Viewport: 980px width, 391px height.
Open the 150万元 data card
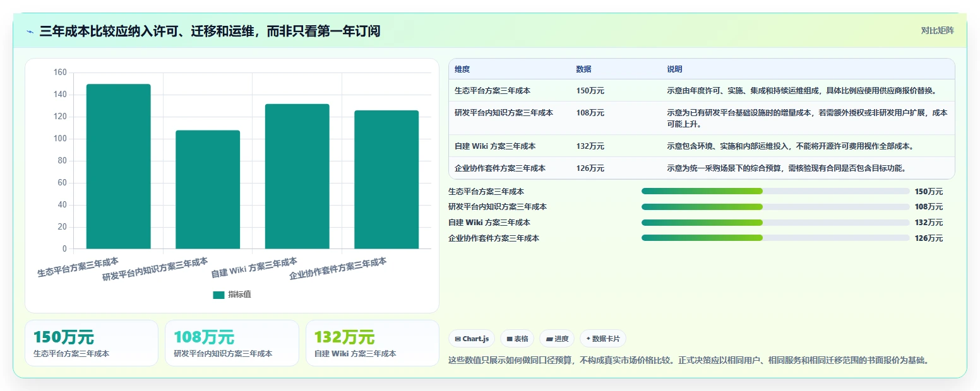(92, 343)
